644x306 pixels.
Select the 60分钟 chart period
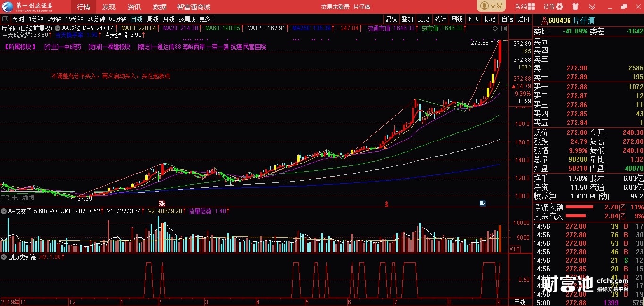point(117,19)
